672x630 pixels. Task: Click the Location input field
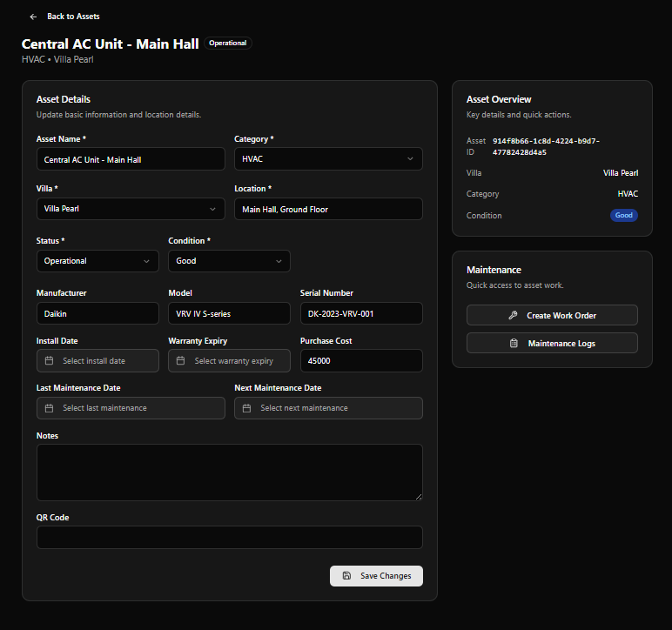[x=328, y=209]
